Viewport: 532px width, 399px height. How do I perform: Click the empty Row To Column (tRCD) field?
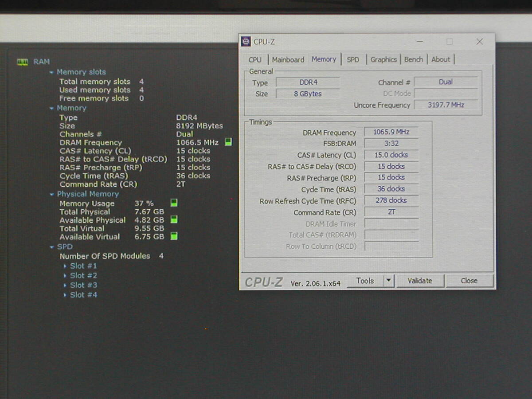point(391,246)
